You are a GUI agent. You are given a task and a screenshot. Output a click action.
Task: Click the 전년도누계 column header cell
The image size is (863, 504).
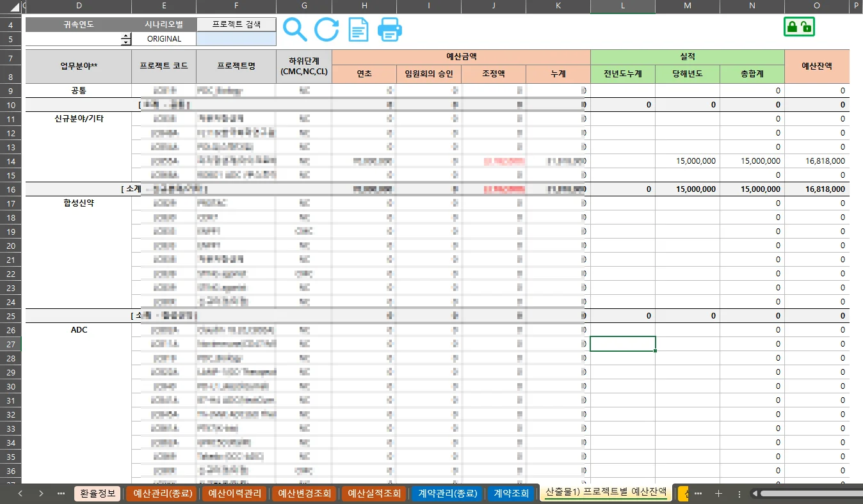[622, 74]
